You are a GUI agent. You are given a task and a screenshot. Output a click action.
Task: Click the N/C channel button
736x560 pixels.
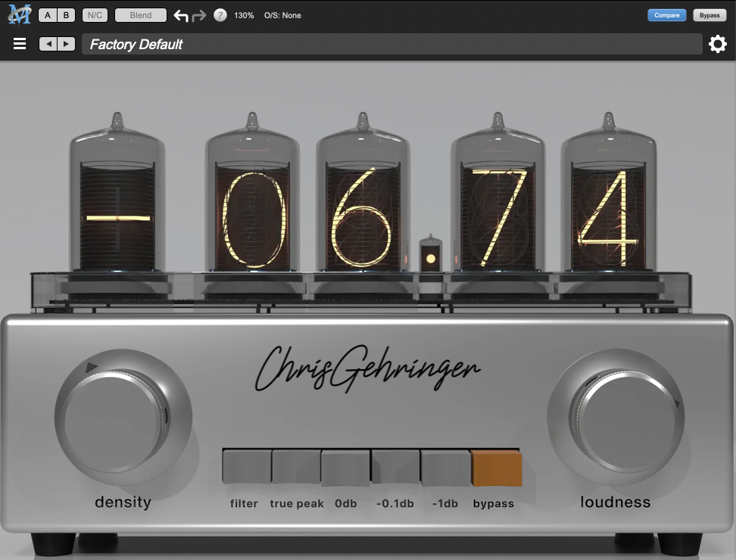click(94, 14)
